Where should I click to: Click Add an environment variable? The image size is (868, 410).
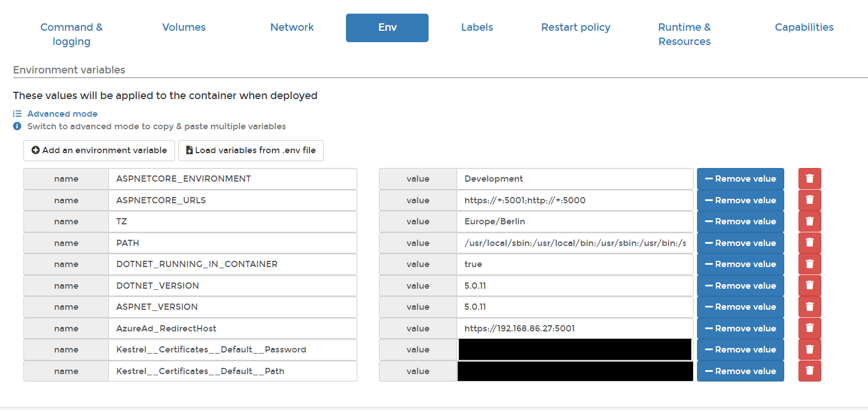99,150
